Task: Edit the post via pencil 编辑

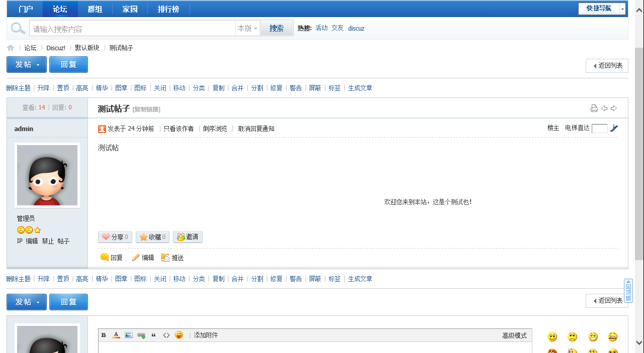Action: 143,258
